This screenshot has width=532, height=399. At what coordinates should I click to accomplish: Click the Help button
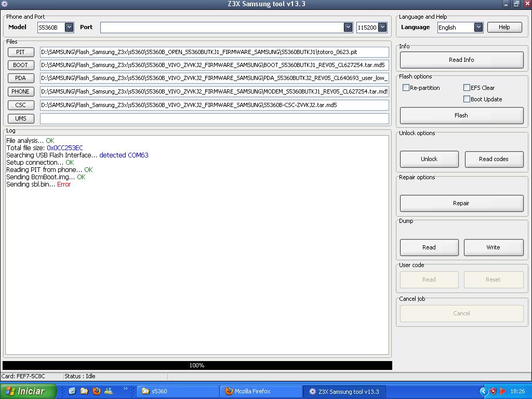coord(504,27)
